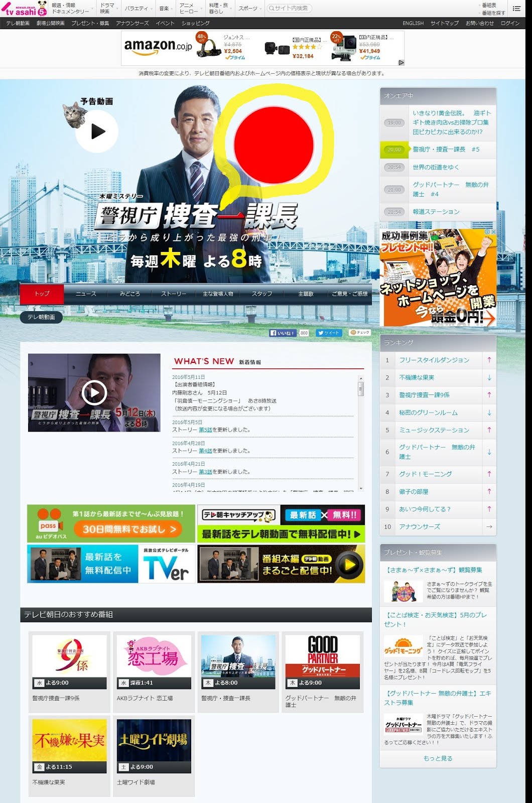Click the magnifier icon in site search

tap(272, 8)
